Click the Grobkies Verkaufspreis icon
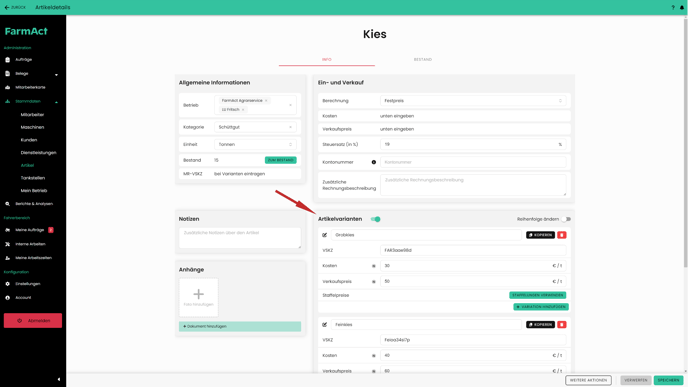Image resolution: width=688 pixels, height=387 pixels. coord(374,282)
